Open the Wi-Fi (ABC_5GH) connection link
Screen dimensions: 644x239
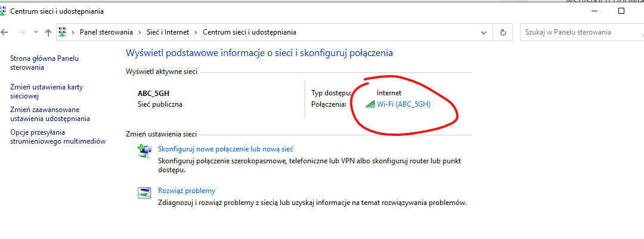[x=404, y=104]
